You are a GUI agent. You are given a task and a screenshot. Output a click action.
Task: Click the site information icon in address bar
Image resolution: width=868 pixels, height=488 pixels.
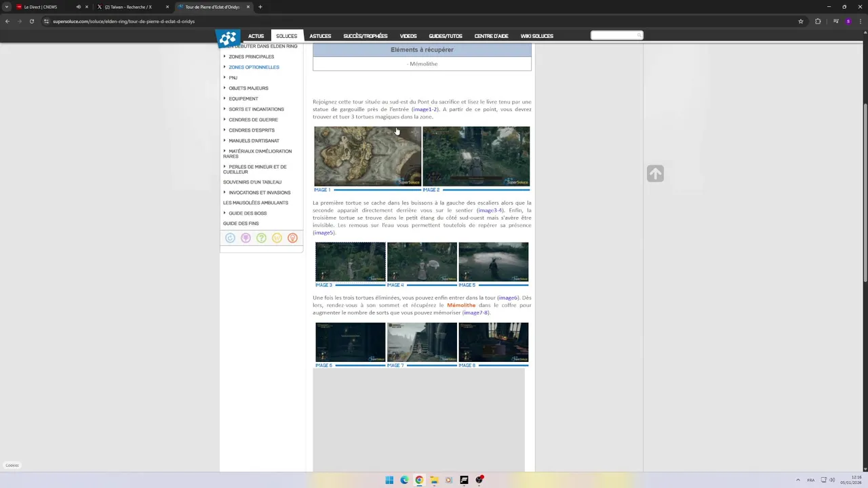click(x=46, y=21)
